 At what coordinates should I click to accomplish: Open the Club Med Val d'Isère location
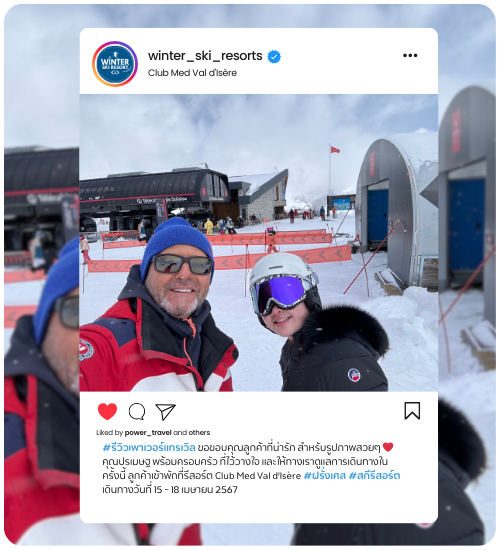click(x=192, y=73)
